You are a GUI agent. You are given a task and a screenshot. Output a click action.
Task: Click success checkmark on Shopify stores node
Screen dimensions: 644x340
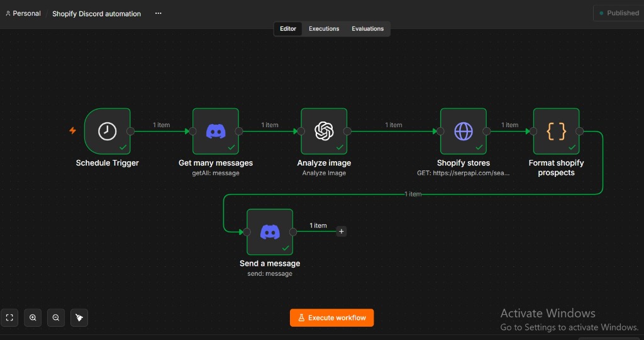479,147
